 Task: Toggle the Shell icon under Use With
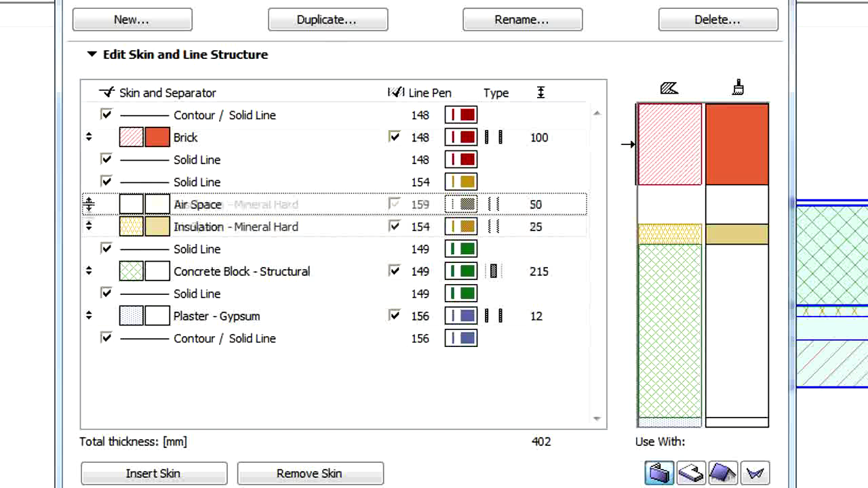pos(755,472)
